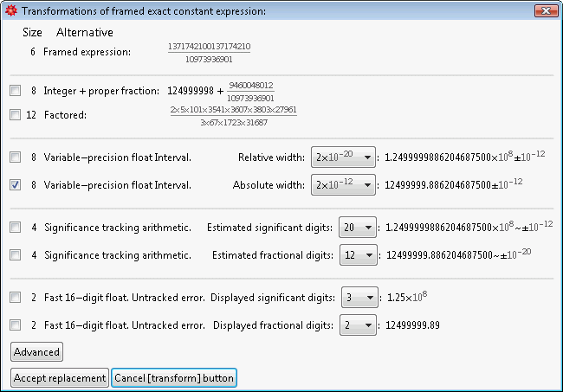Click the Advanced button
Image resolution: width=563 pixels, height=392 pixels.
(36, 352)
